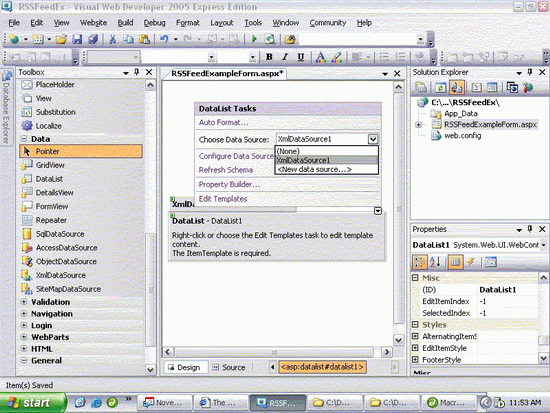Switch to Source view tab
Screen dimensions: 550x413
pos(229,367)
